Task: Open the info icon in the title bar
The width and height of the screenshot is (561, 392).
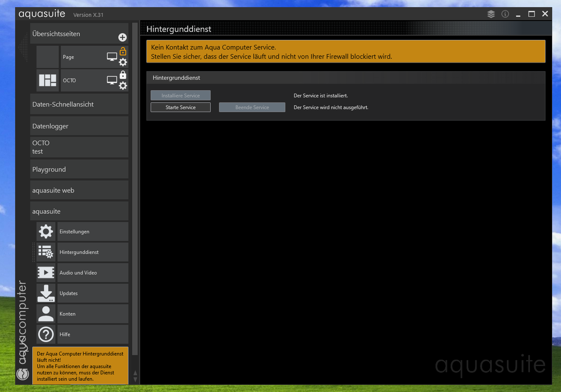Action: click(505, 14)
